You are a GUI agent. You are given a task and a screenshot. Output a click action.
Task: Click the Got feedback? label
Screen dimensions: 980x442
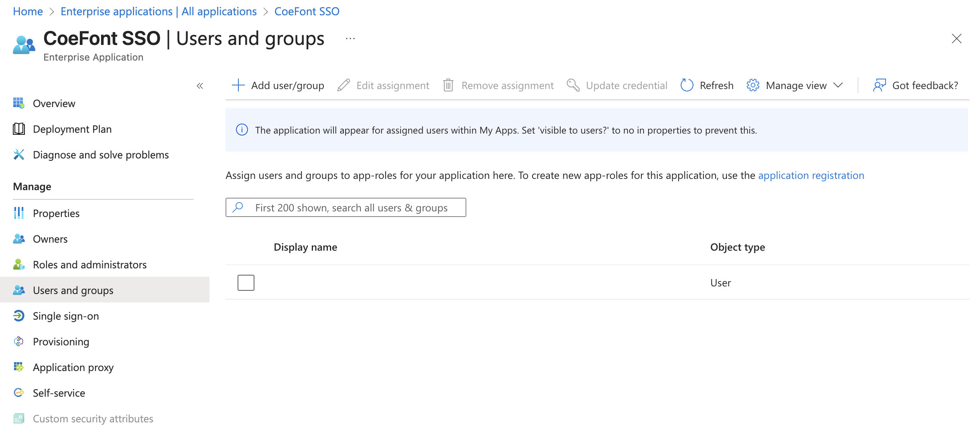pos(925,85)
